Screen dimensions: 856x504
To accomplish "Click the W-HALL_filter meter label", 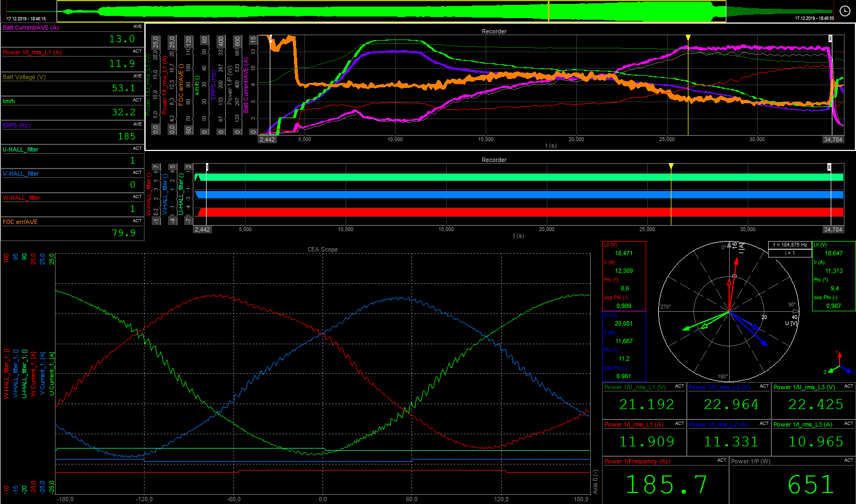I will [21, 198].
